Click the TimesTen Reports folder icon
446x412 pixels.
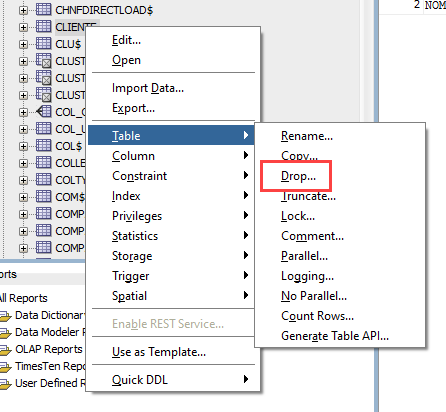click(6, 367)
